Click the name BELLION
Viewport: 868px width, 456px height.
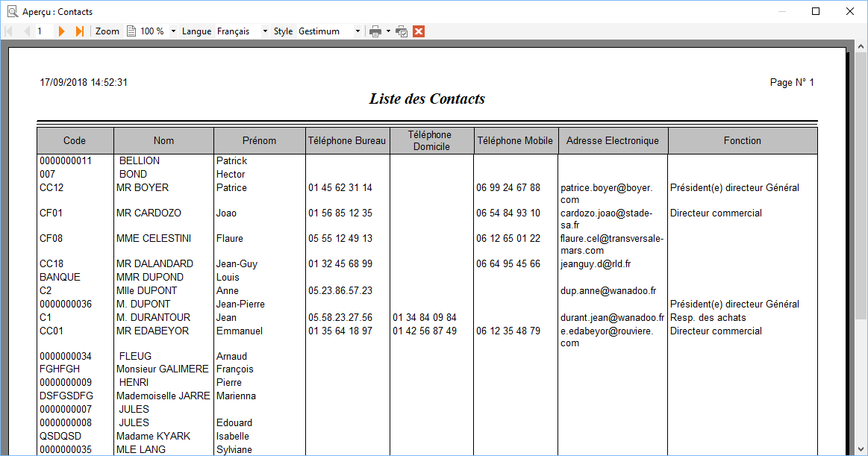[x=140, y=161]
